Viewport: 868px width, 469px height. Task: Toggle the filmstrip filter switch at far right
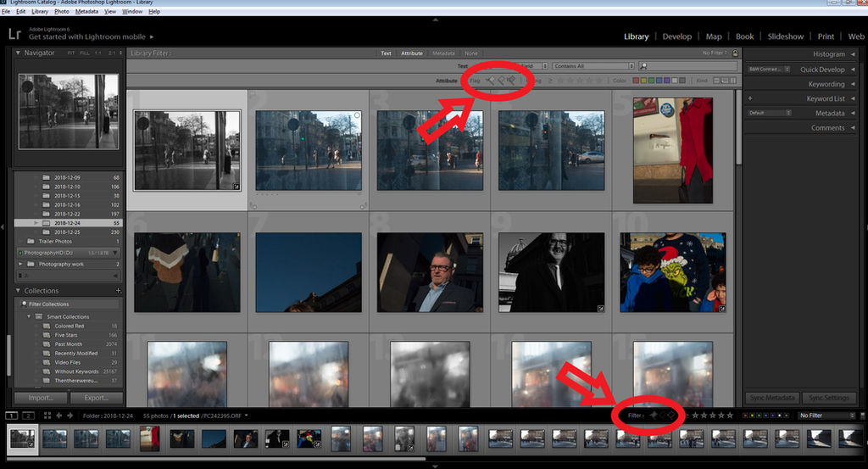click(x=862, y=416)
